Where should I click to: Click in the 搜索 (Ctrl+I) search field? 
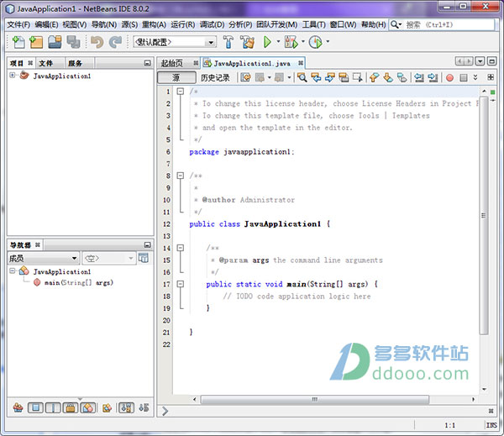(449, 24)
